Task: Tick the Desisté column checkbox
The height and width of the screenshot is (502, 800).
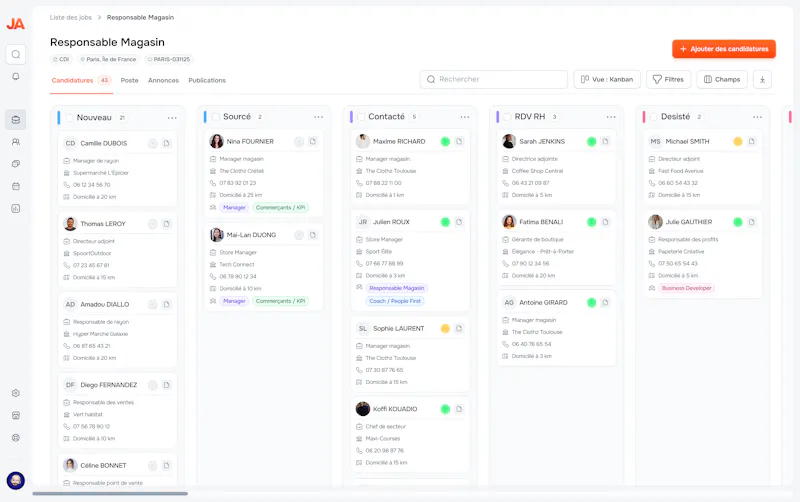Action: point(654,117)
